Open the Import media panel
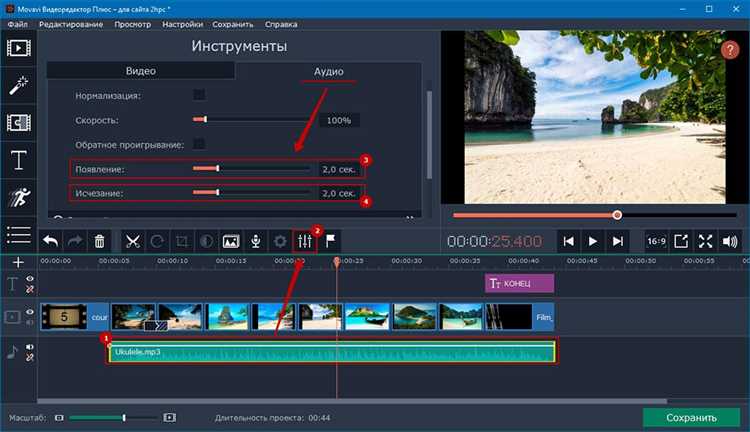The width and height of the screenshot is (750, 432). point(19,48)
